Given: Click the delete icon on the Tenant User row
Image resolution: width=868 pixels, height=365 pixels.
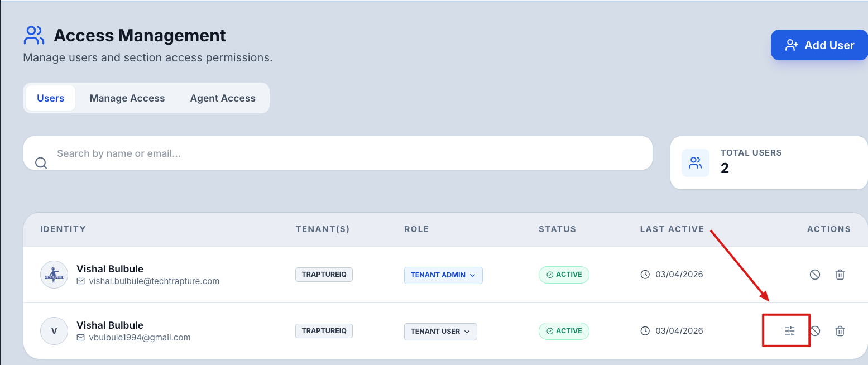Looking at the screenshot, I should 840,330.
